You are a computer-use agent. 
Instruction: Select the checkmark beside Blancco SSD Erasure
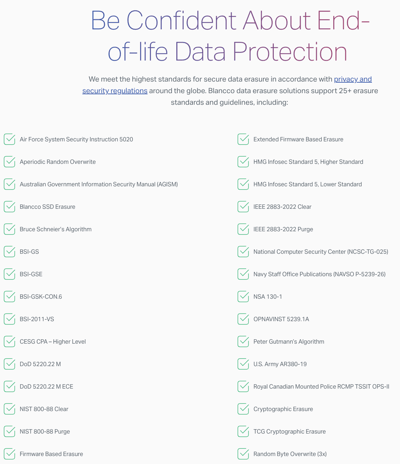click(9, 207)
